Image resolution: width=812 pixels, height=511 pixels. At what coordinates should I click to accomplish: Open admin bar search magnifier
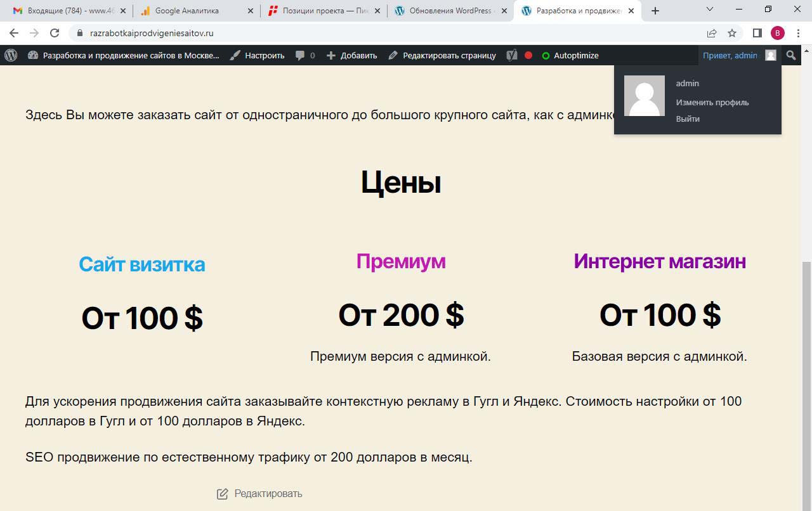(790, 55)
